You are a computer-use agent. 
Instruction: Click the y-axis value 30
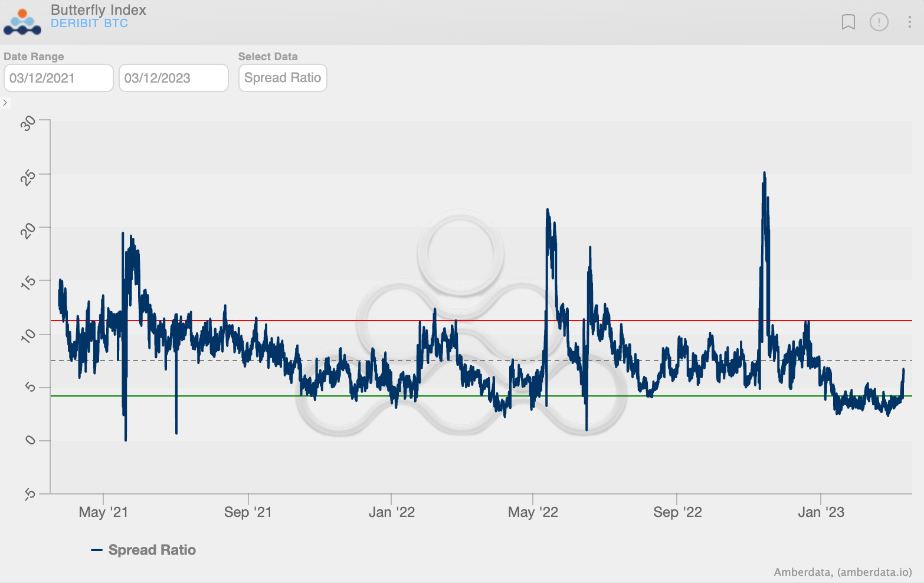coord(28,123)
